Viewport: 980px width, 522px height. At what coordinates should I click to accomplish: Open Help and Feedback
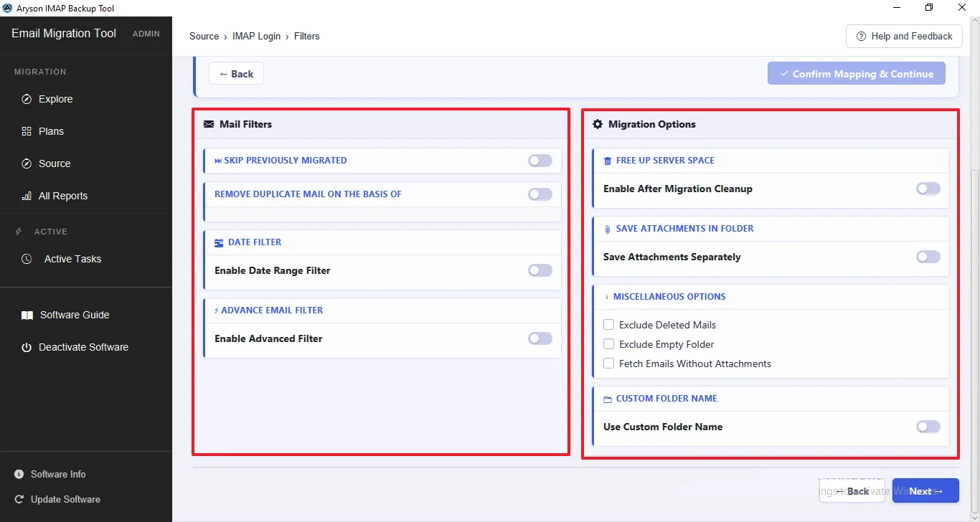tap(904, 37)
